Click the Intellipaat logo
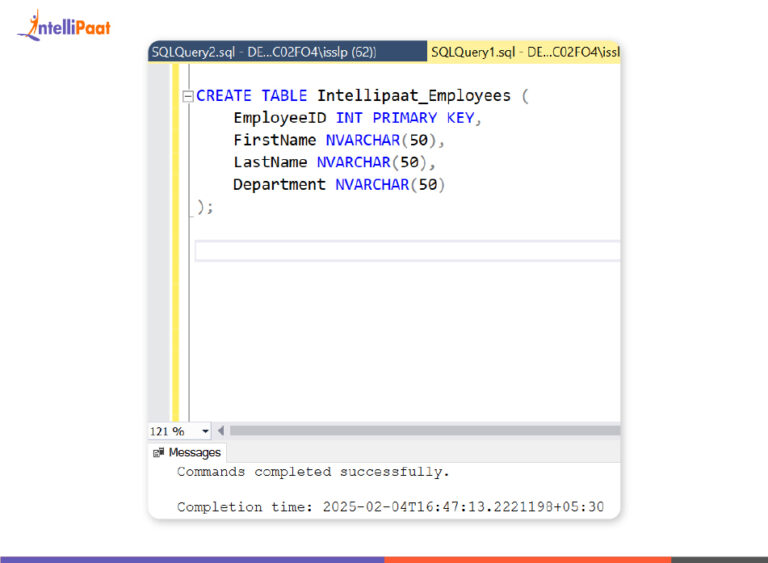This screenshot has height=563, width=768. pyautogui.click(x=64, y=25)
